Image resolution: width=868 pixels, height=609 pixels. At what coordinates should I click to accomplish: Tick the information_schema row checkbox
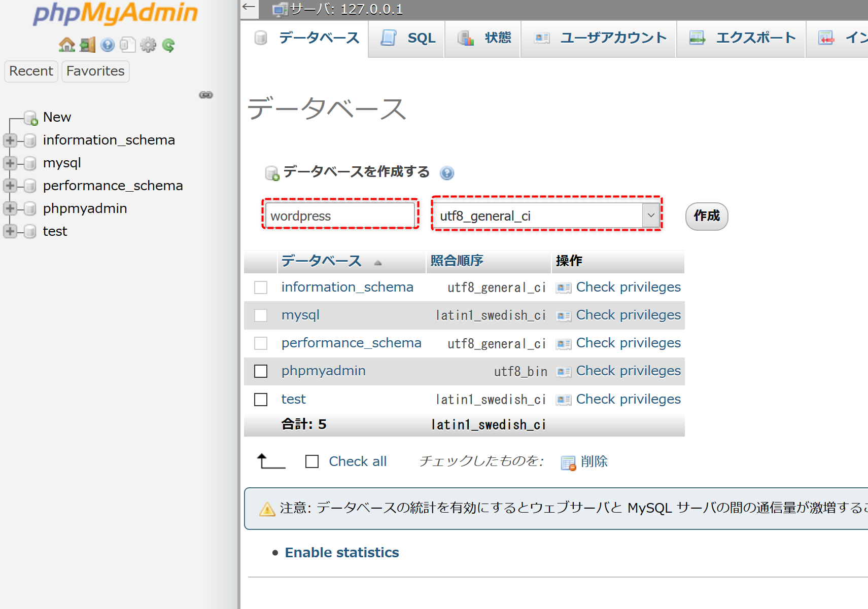(x=261, y=288)
